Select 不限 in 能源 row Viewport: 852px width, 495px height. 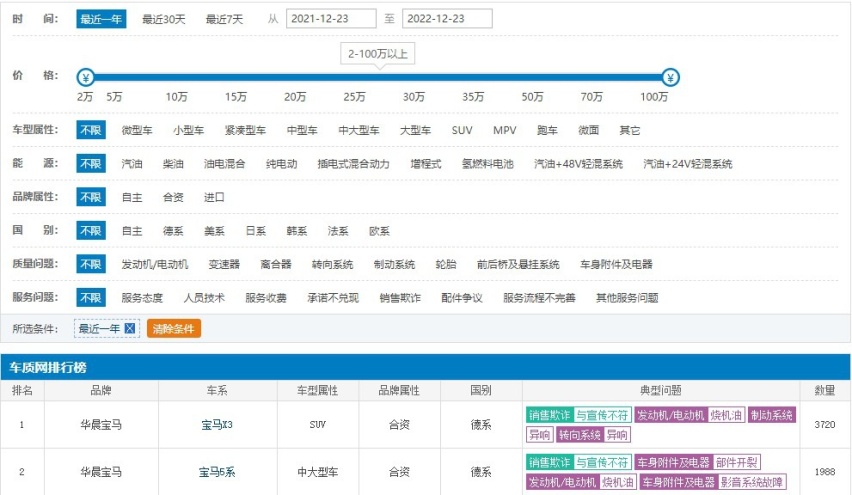pos(91,164)
